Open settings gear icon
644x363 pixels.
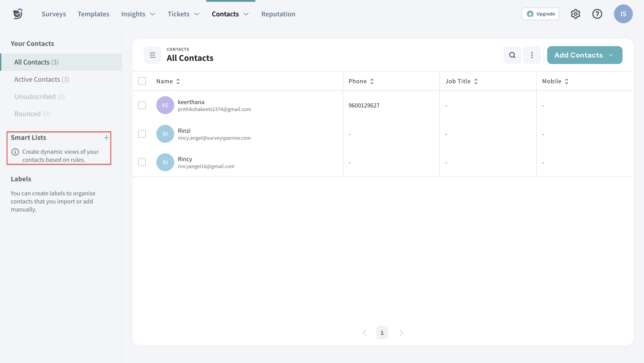[x=575, y=14]
